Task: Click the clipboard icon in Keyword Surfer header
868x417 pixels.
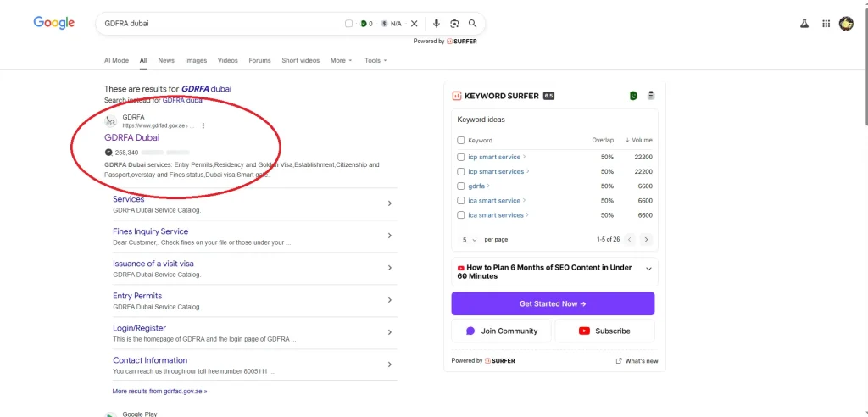Action: pyautogui.click(x=651, y=96)
